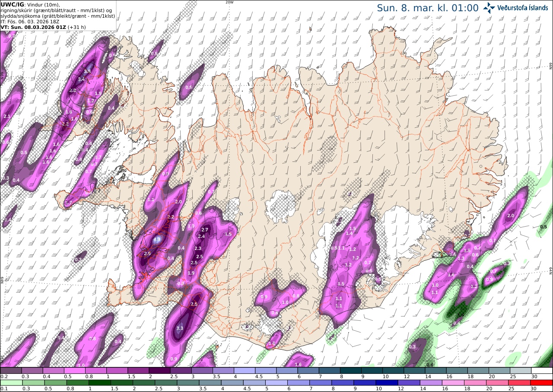Image resolution: width=553 pixels, height=392 pixels.
Task: Pick the lower legend light green swatch labeled 0.1
Action: coord(11,383)
